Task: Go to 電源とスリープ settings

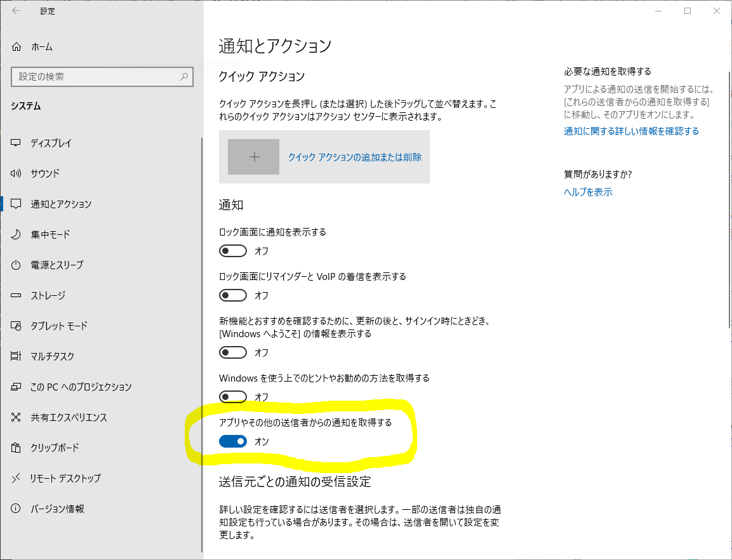Action: point(57,265)
